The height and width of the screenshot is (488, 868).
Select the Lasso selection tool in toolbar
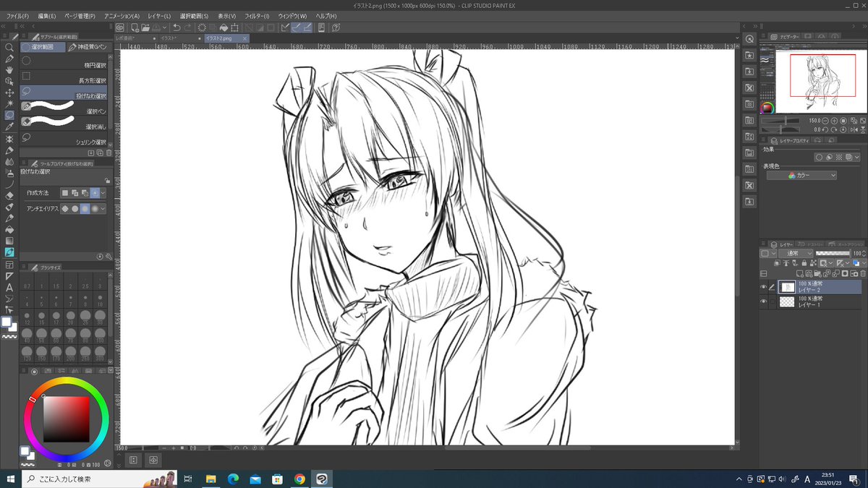(9, 115)
